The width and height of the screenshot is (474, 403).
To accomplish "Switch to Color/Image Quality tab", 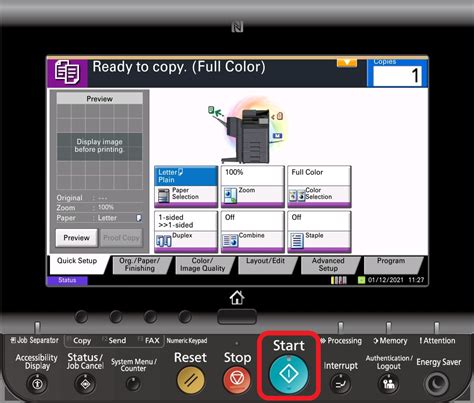I will pyautogui.click(x=203, y=265).
